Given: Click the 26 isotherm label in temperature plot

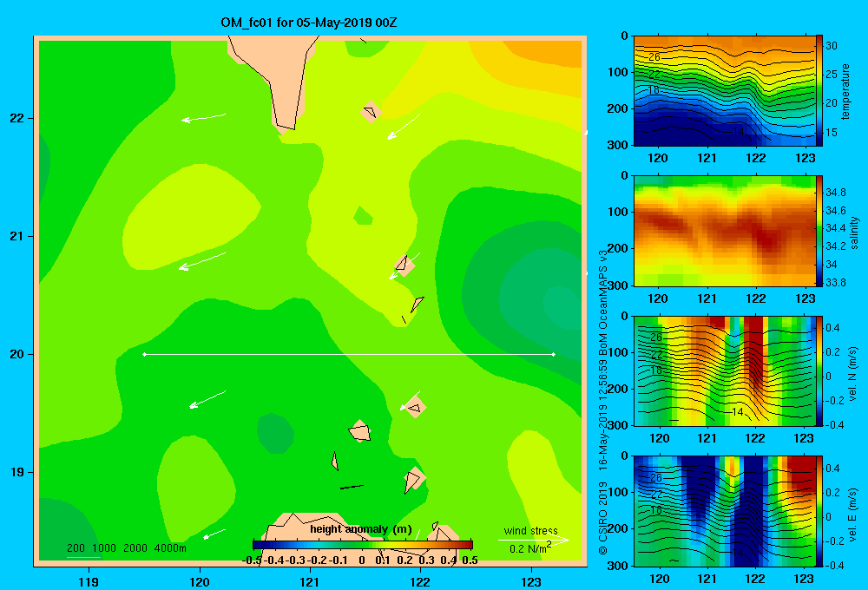Looking at the screenshot, I should click(x=654, y=57).
